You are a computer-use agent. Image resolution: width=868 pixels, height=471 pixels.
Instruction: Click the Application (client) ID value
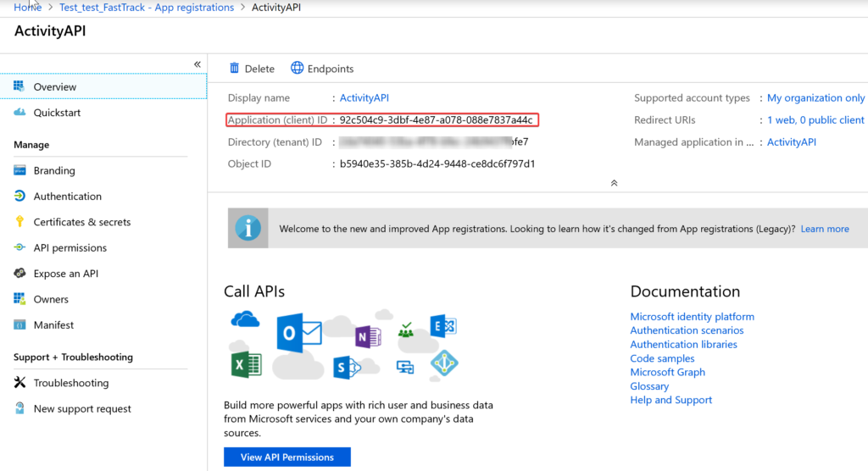point(437,119)
